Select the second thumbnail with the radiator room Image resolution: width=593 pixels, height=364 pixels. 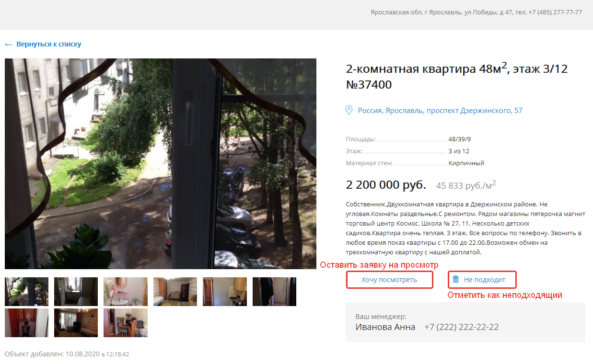pyautogui.click(x=76, y=292)
